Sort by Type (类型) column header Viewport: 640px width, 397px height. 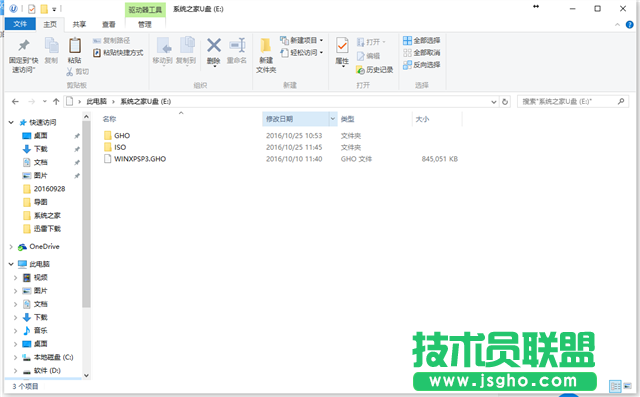coord(347,119)
